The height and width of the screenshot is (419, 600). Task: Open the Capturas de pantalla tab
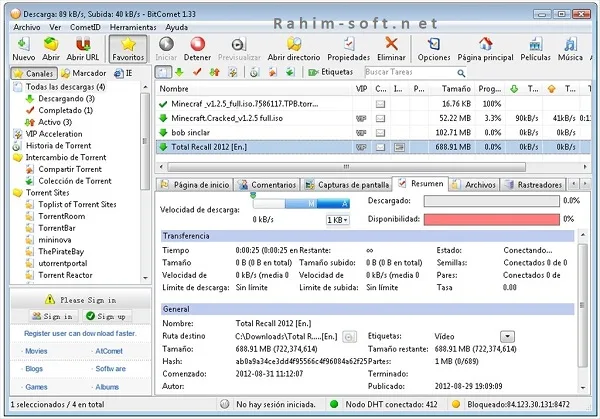(346, 185)
